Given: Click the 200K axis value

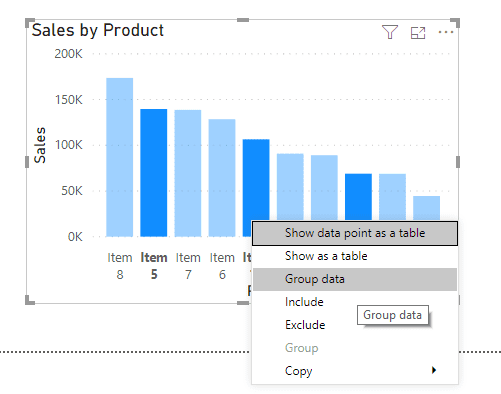Looking at the screenshot, I should pos(68,54).
